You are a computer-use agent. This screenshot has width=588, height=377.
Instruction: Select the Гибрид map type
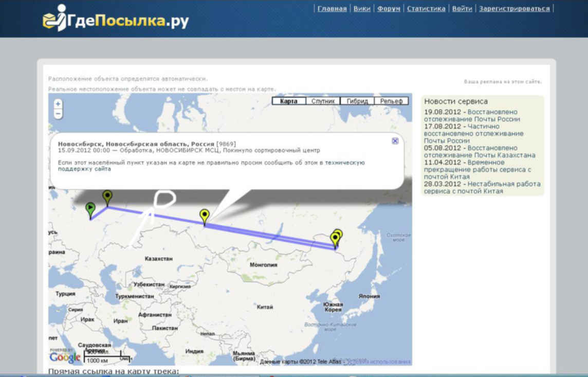tap(357, 101)
